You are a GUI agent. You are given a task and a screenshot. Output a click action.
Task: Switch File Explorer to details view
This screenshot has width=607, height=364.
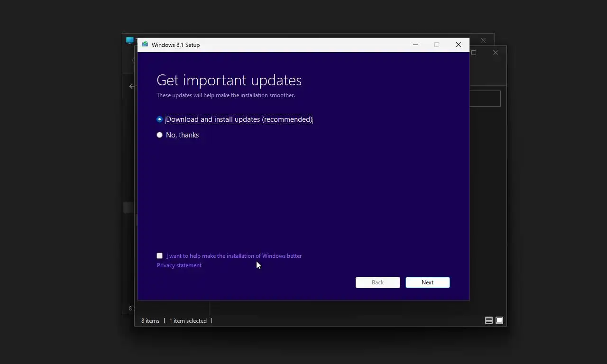coord(488,321)
